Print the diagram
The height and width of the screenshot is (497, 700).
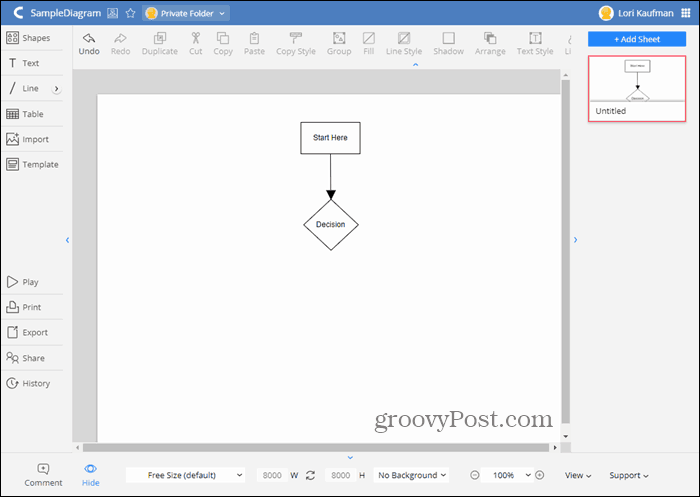tap(23, 307)
